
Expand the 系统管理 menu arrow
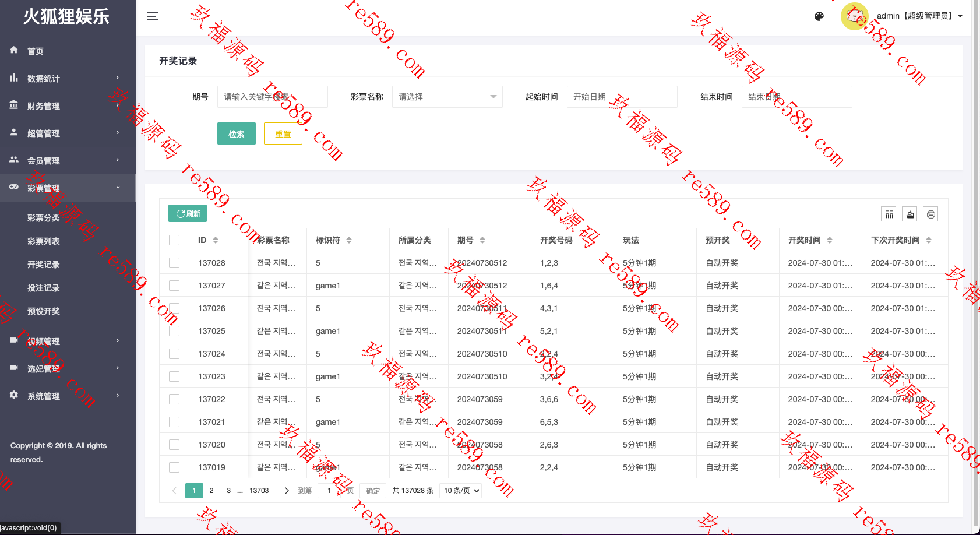pyautogui.click(x=118, y=396)
